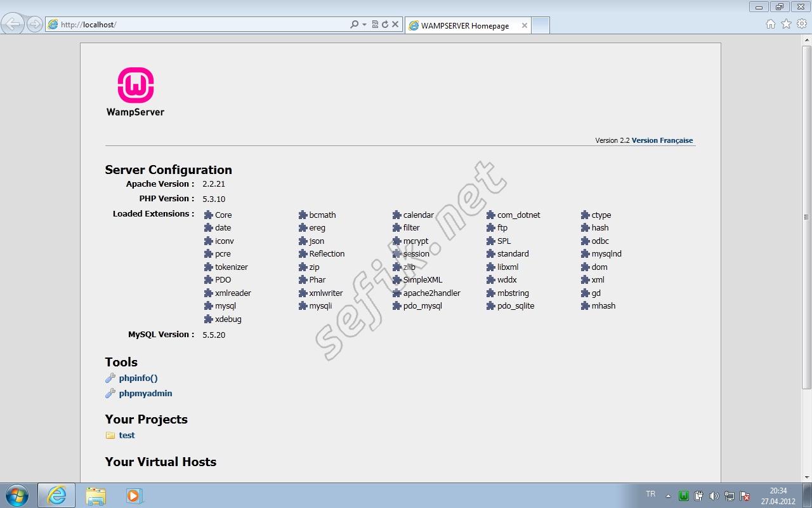Click the puzzle icon next to pdo_sqlite
Screen dimensions: 812x508
(x=492, y=305)
